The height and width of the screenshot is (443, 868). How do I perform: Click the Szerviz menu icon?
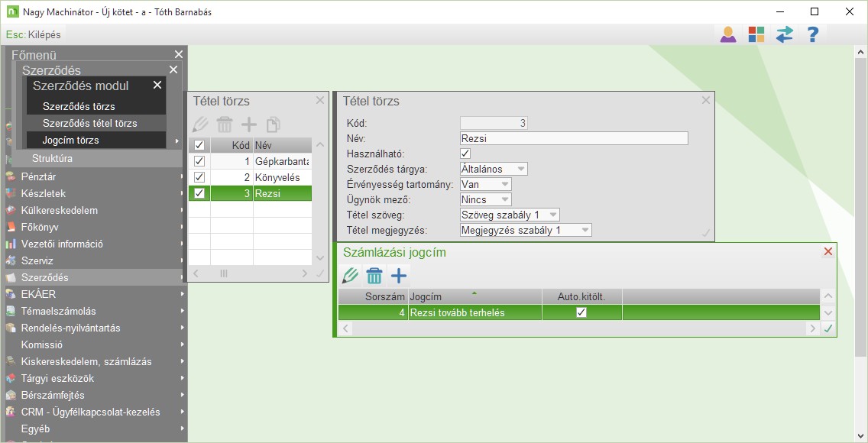click(10, 260)
